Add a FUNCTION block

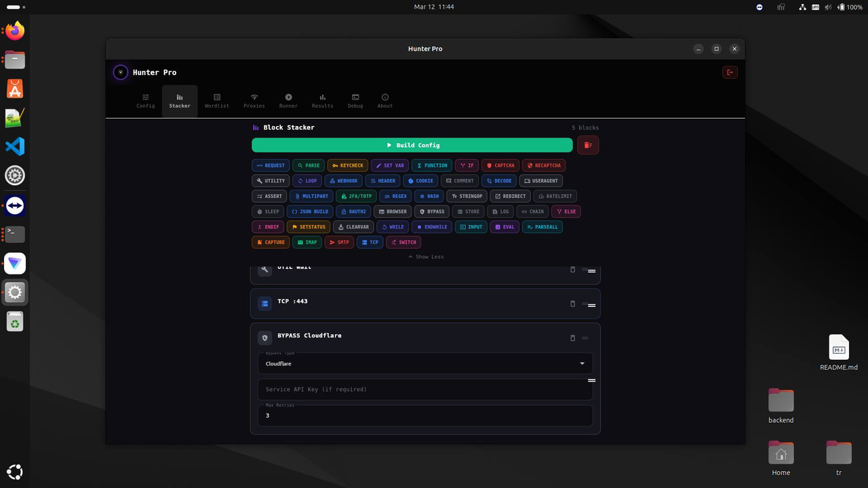[431, 165]
